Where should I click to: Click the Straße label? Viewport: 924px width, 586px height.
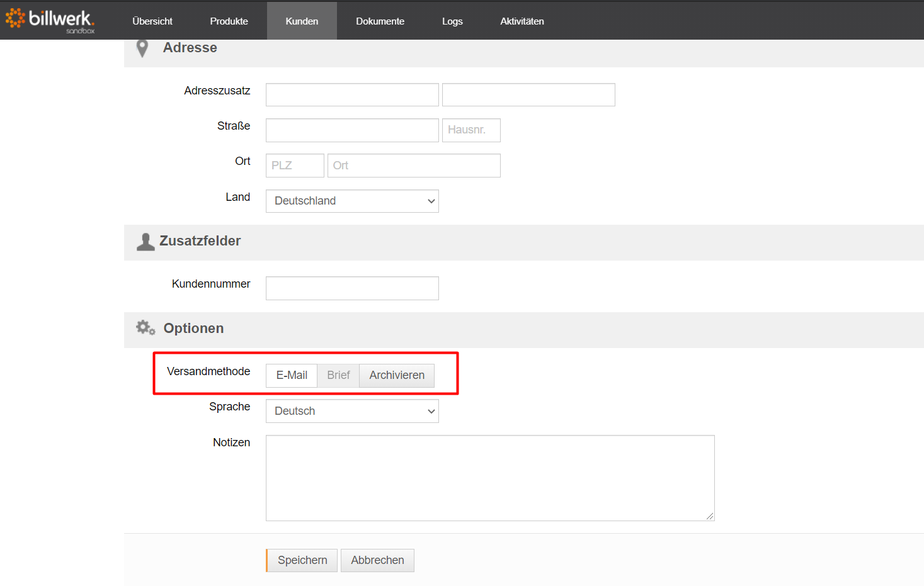pos(234,126)
